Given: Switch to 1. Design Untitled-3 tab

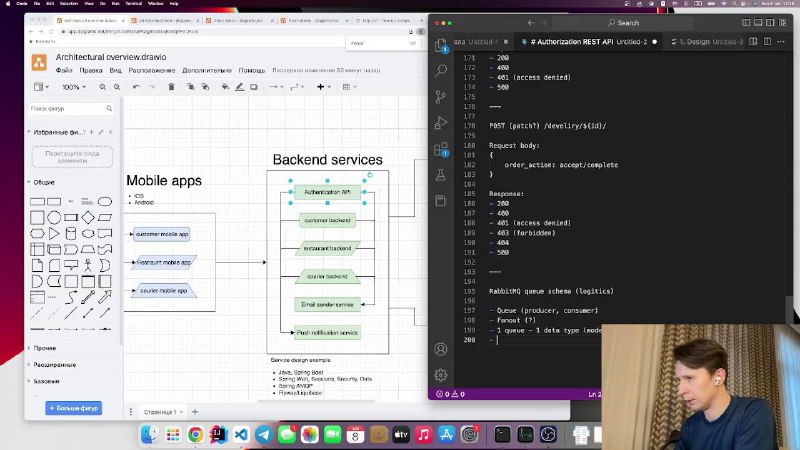Looking at the screenshot, I should click(x=707, y=42).
